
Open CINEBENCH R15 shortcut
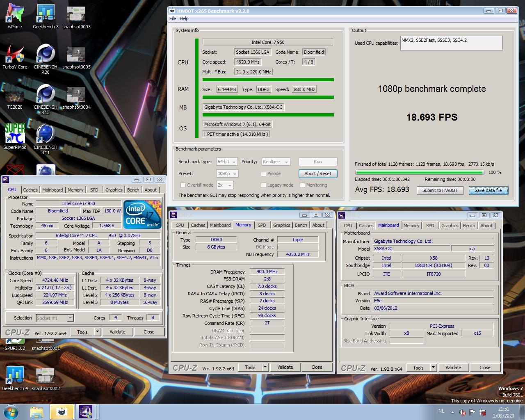[46, 100]
